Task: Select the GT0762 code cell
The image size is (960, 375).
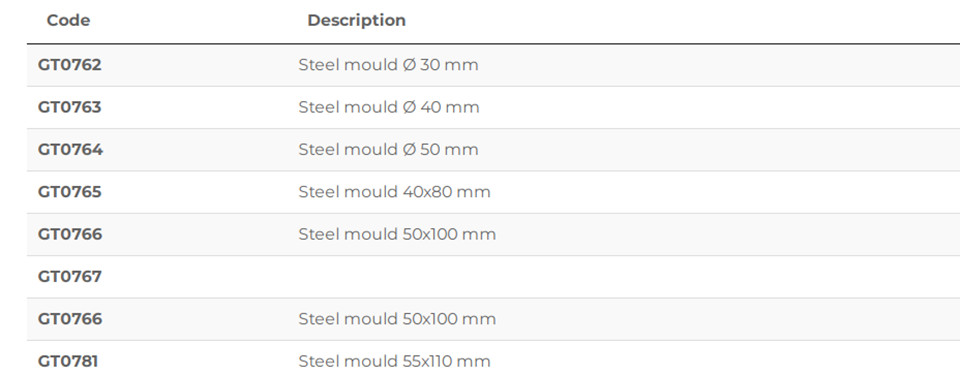Action: (x=70, y=64)
